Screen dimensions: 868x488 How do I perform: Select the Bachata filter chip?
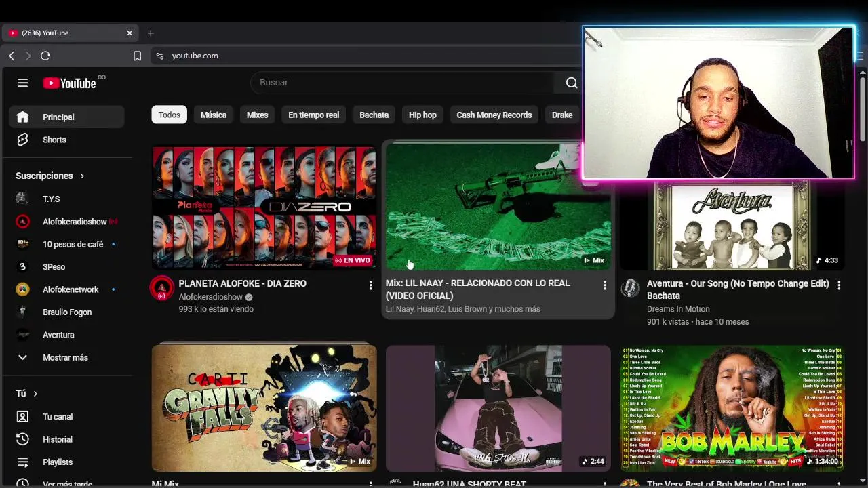coord(374,115)
